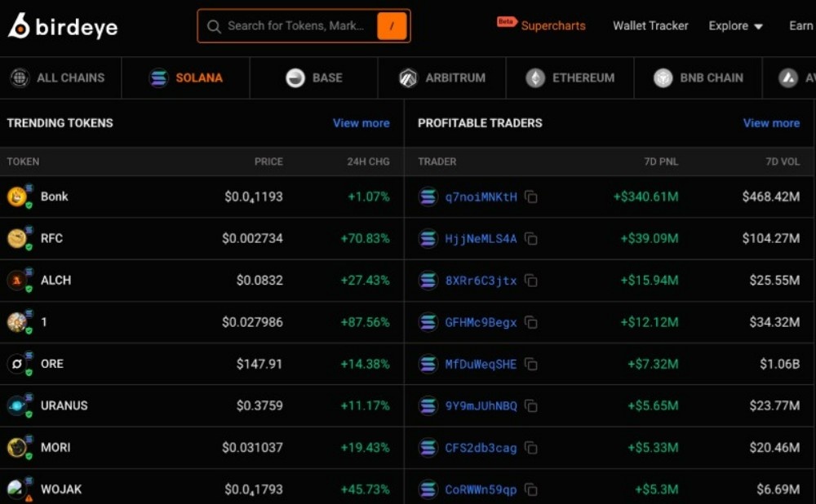Copy address of trader q7noiMNKtH

point(531,197)
